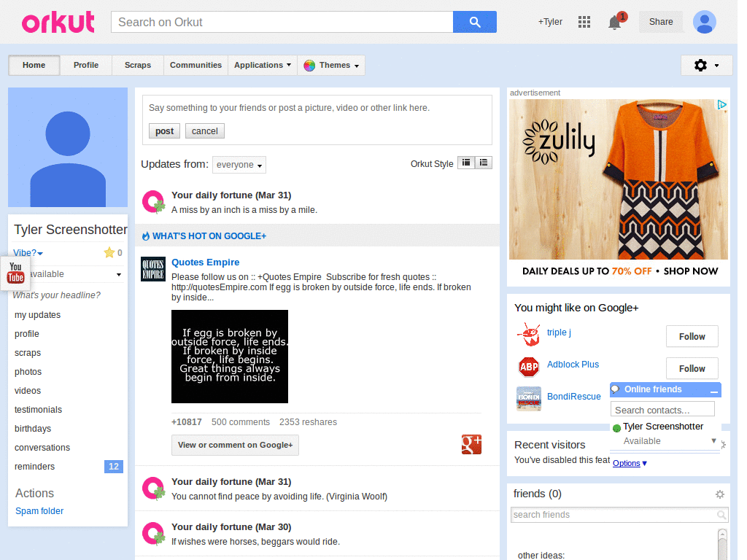Click the friends panel scrollbar
Screen dimensions: 747x560
[x=722, y=544]
